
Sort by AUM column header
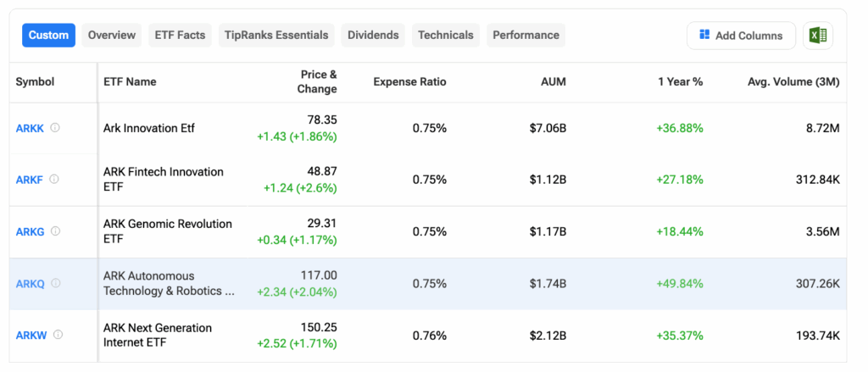click(x=553, y=82)
